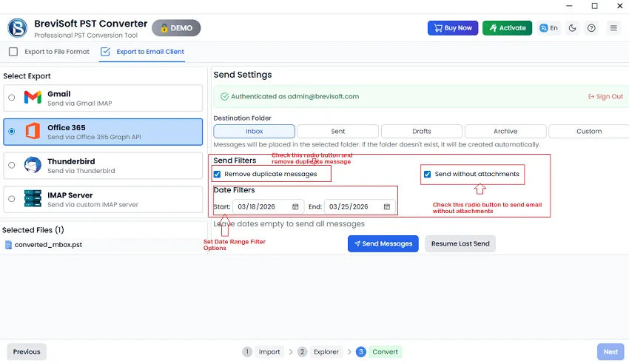The image size is (629, 364).
Task: Click the Sign Out link
Action: point(605,97)
